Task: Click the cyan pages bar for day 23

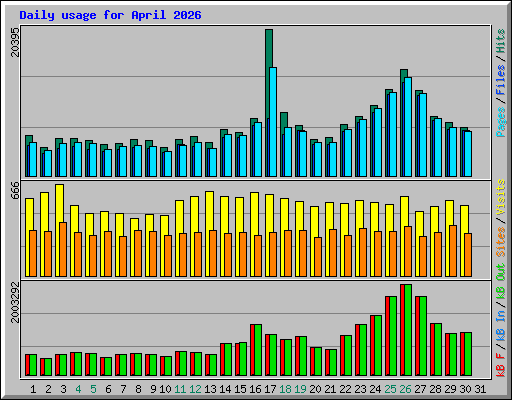Action: 363,148
